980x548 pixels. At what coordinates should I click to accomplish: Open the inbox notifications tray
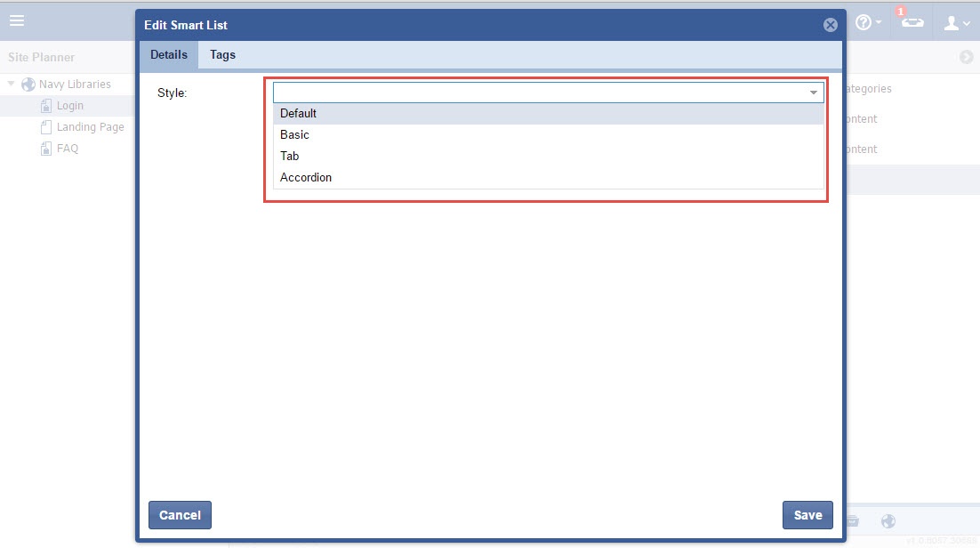point(912,22)
